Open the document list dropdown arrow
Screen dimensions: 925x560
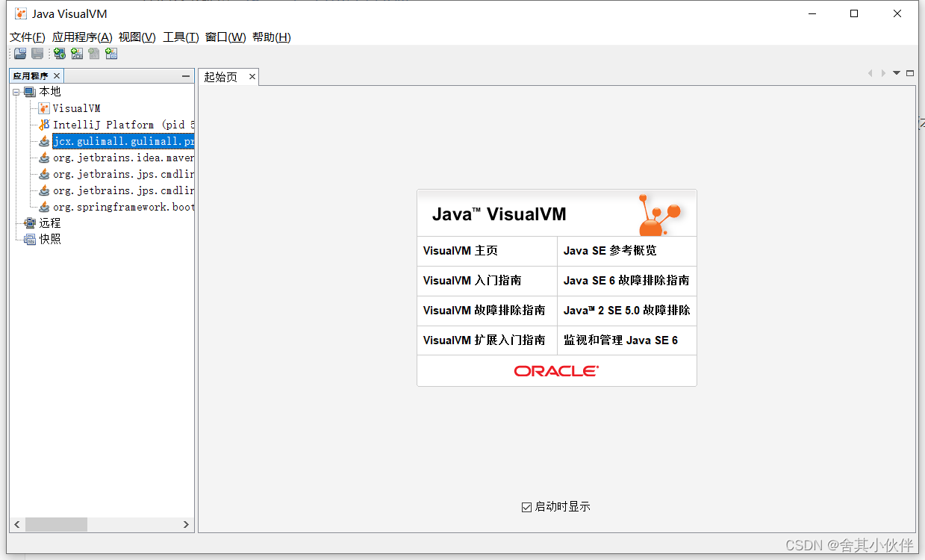897,73
